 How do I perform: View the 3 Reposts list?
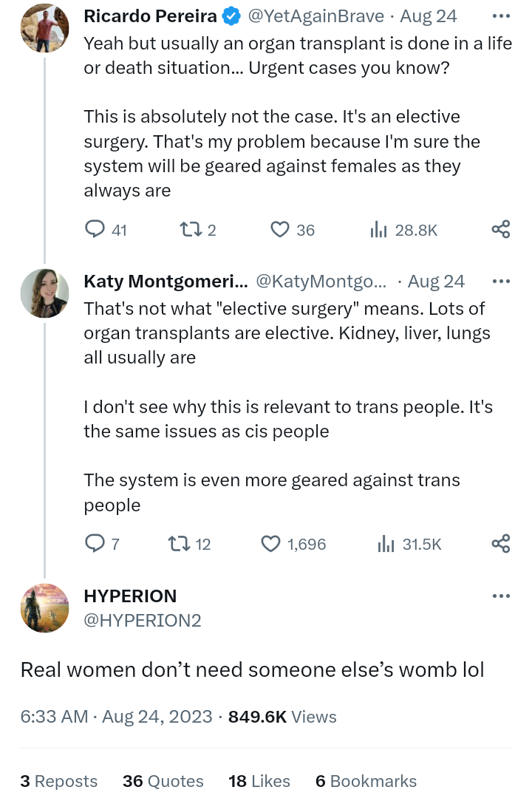59,781
